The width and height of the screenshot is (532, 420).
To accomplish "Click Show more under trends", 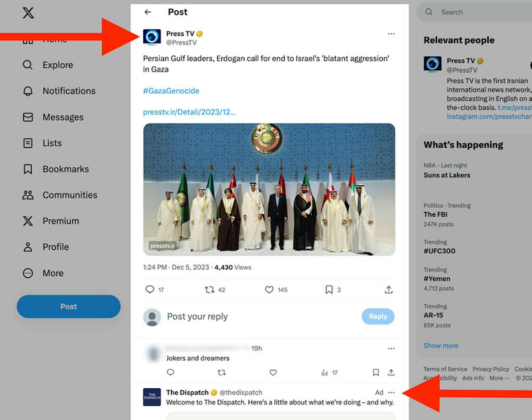I will 441,346.
